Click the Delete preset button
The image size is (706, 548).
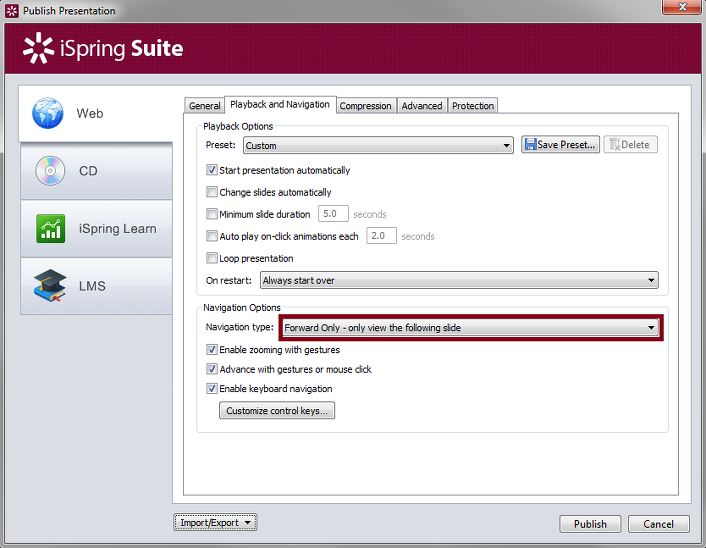point(630,145)
